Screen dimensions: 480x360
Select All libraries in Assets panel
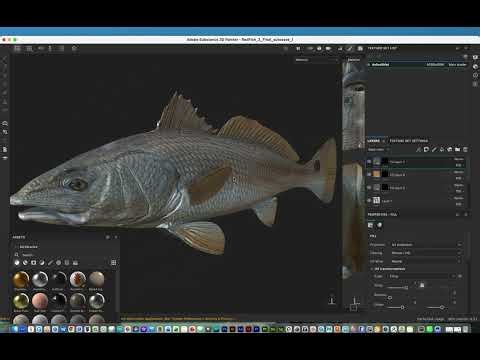(29, 247)
